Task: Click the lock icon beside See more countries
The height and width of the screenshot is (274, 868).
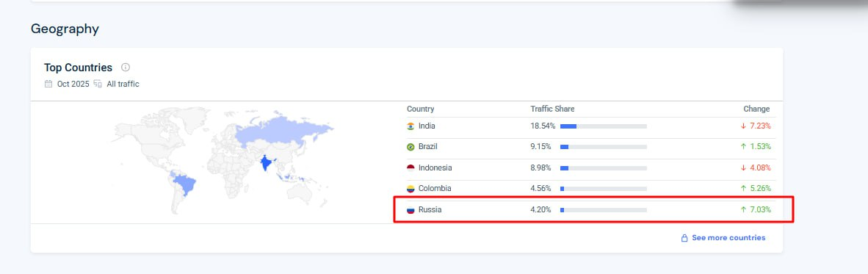Action: point(684,238)
